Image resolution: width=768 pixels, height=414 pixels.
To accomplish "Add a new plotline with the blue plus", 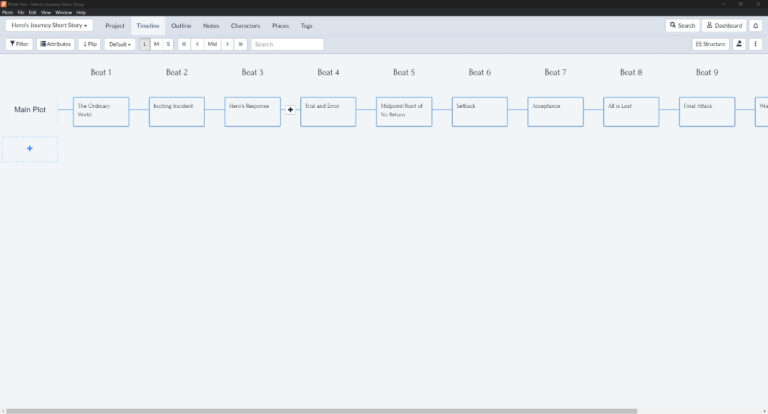I will pyautogui.click(x=30, y=148).
